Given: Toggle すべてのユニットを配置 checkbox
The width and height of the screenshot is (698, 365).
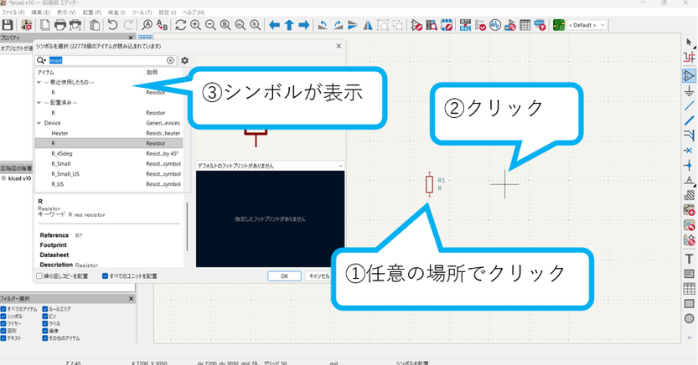Looking at the screenshot, I should [105, 276].
